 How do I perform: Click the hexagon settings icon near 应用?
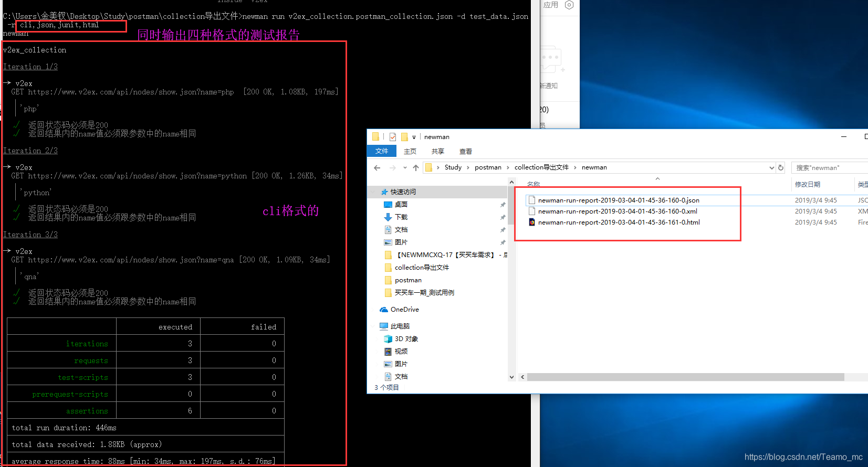(569, 5)
